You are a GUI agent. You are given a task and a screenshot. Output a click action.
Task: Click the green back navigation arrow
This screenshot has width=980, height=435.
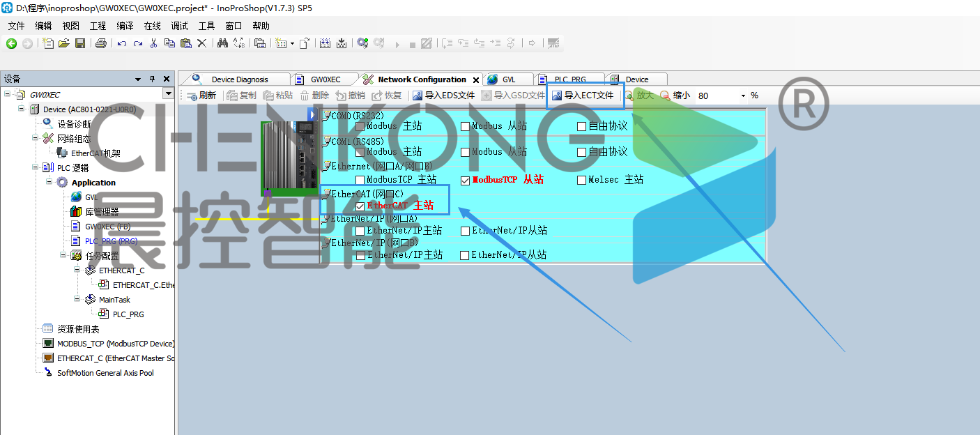[11, 43]
